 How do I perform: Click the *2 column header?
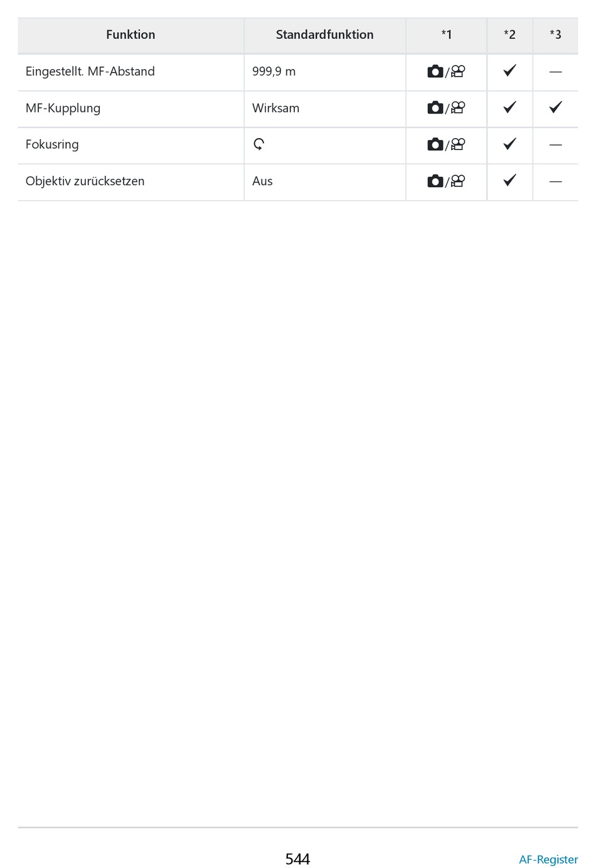click(509, 35)
